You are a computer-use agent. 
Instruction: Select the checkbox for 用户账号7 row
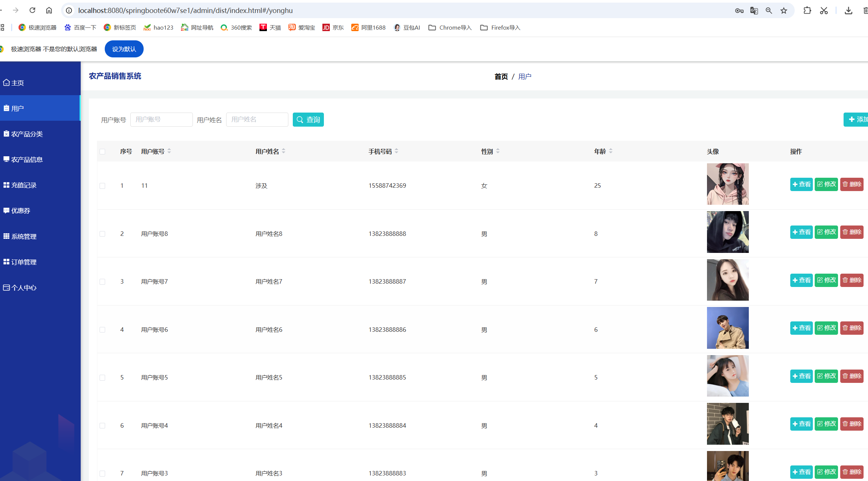(x=103, y=282)
